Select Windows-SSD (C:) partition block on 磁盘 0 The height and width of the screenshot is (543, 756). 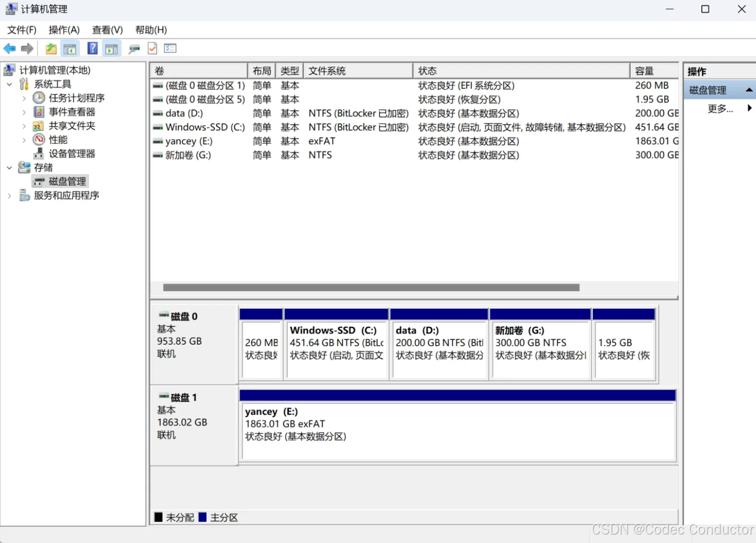[336, 344]
